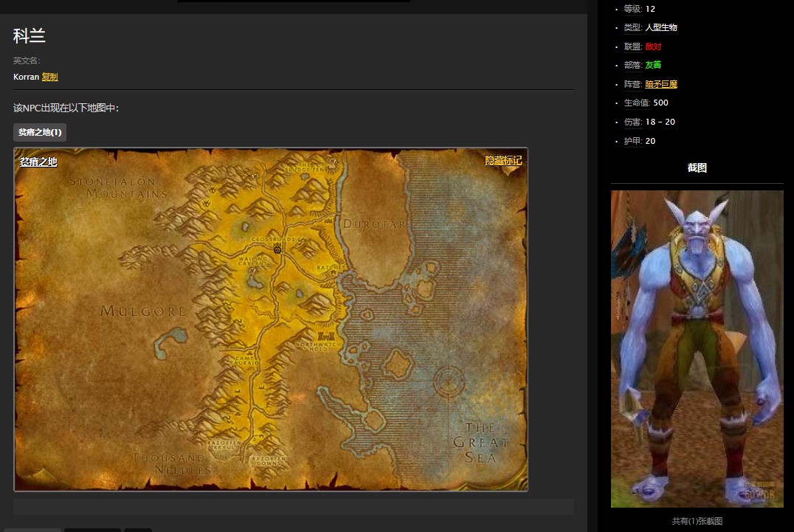The width and height of the screenshot is (794, 532).
Task: Click Korran's location marker on the map
Action: click(x=277, y=250)
